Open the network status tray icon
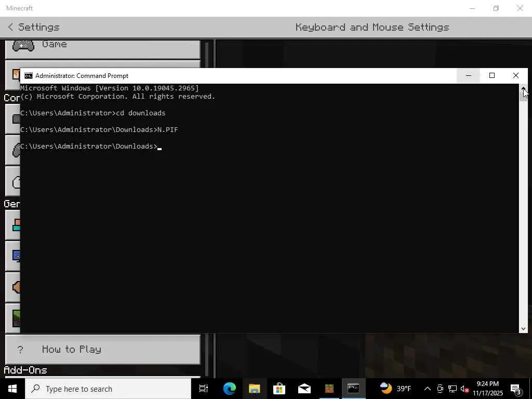The image size is (532, 399). [453, 389]
